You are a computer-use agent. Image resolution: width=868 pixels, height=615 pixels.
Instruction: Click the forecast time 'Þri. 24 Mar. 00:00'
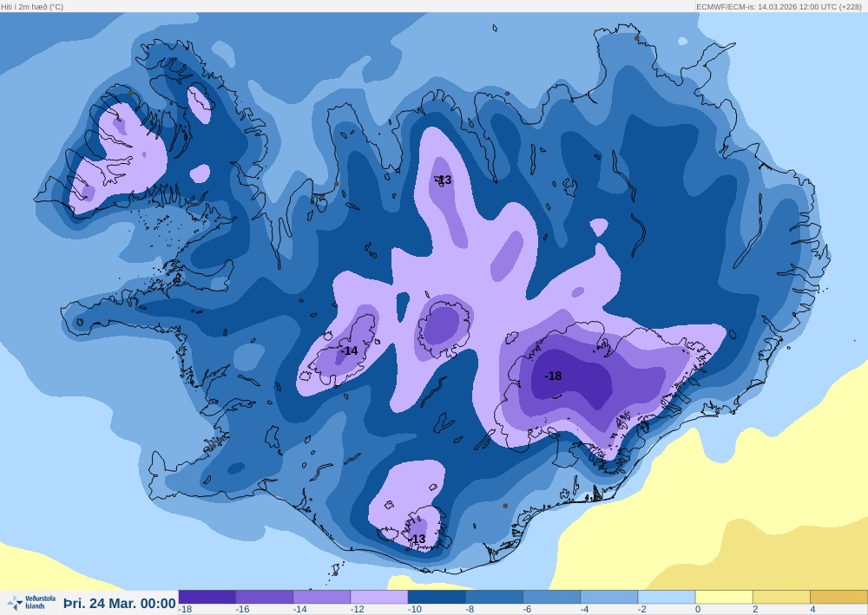[x=120, y=603]
